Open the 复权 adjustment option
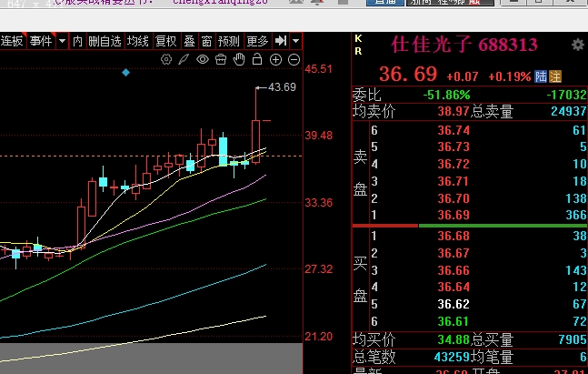 coord(165,41)
